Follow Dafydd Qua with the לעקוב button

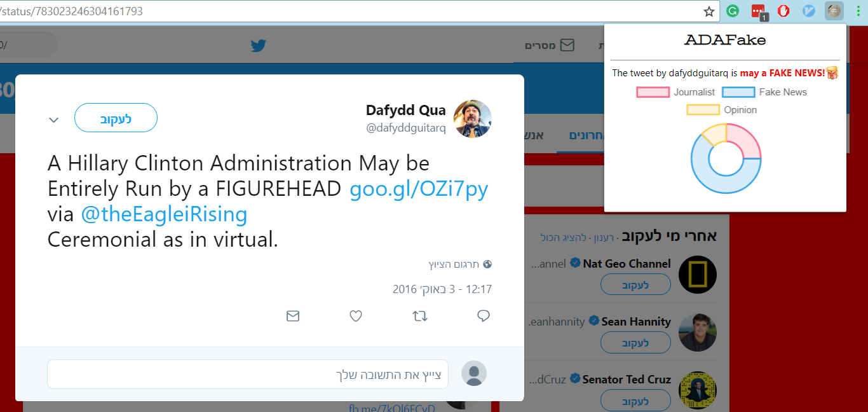point(116,118)
